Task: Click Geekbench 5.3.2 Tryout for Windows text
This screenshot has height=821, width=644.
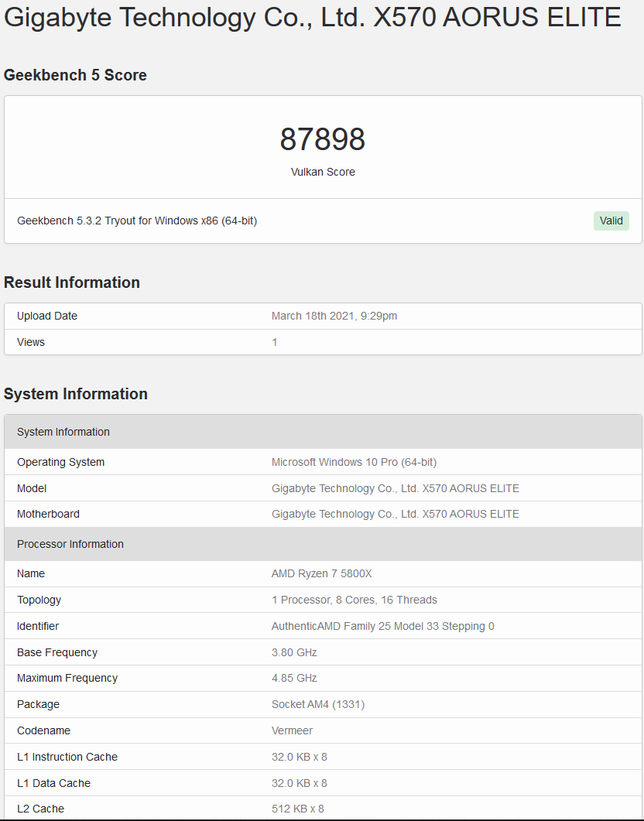Action: (x=137, y=221)
